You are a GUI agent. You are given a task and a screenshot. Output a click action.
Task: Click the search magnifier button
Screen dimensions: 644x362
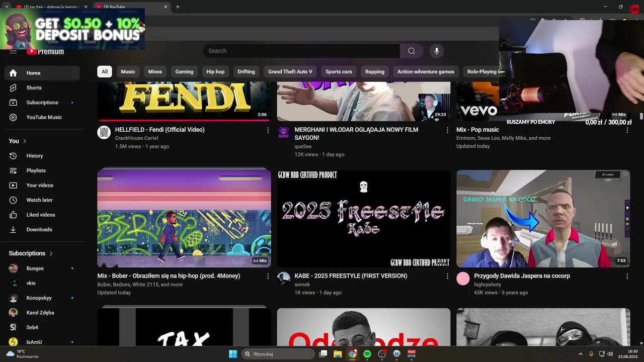pyautogui.click(x=412, y=51)
